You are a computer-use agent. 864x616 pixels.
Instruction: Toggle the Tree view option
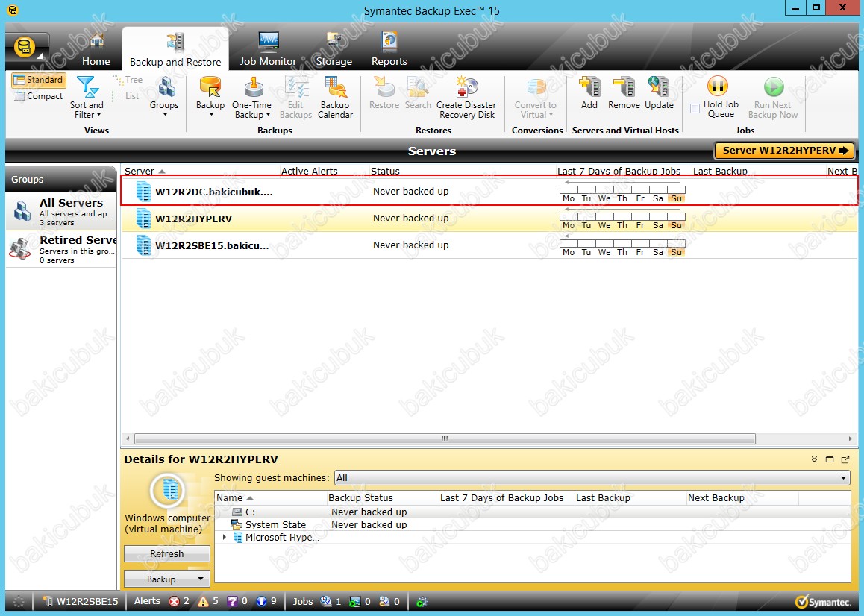[x=128, y=80]
